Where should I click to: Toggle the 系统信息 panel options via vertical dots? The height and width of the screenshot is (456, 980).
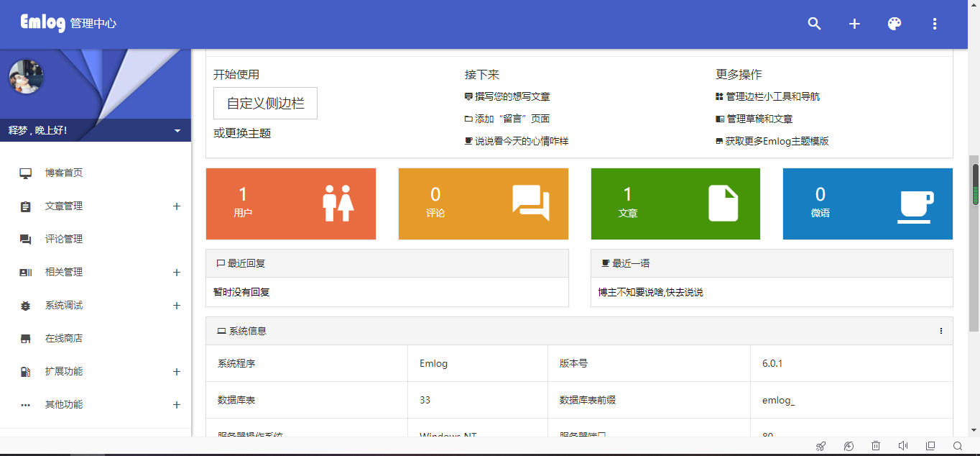point(940,331)
